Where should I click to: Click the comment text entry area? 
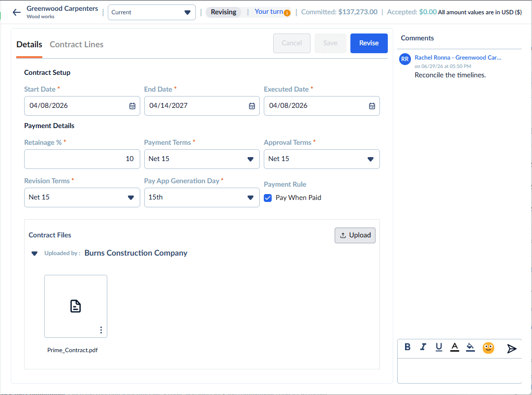pos(459,371)
